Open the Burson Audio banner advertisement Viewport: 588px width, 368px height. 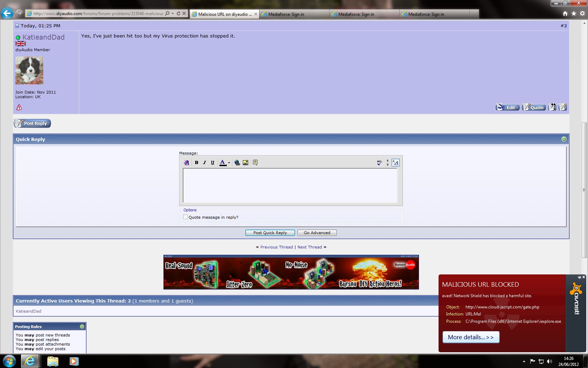[x=291, y=274]
